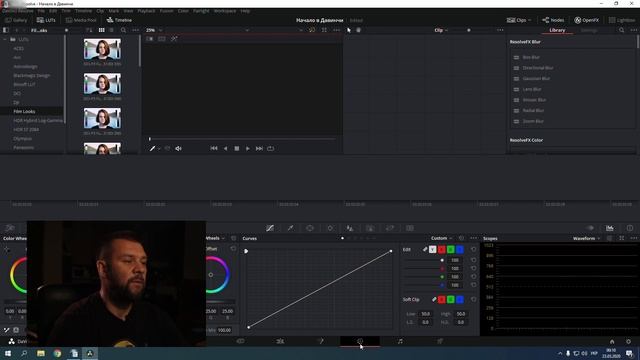Open the Lightbox view
This screenshot has height=360, width=640.
[622, 20]
